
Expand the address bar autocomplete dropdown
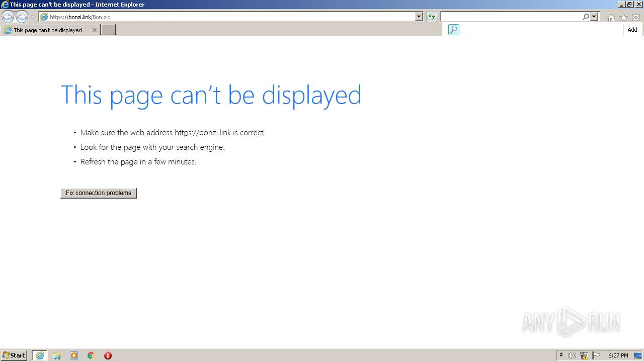click(x=419, y=17)
